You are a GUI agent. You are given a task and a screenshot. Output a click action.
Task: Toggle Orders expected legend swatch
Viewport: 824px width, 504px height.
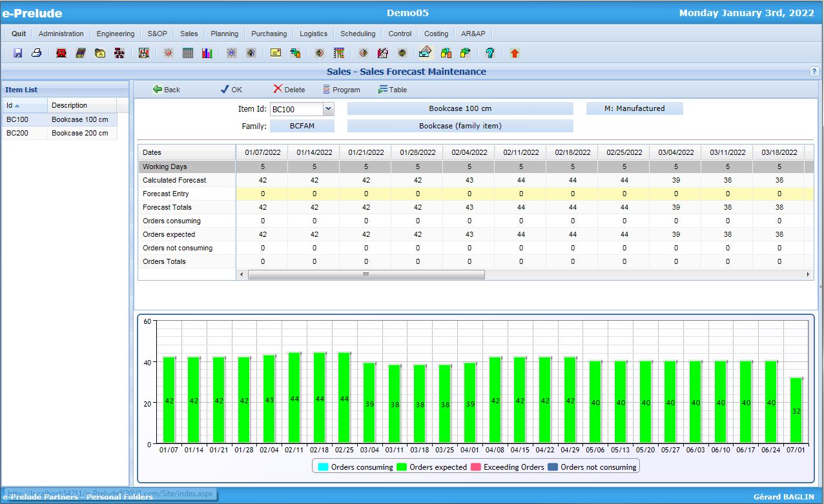pos(402,467)
